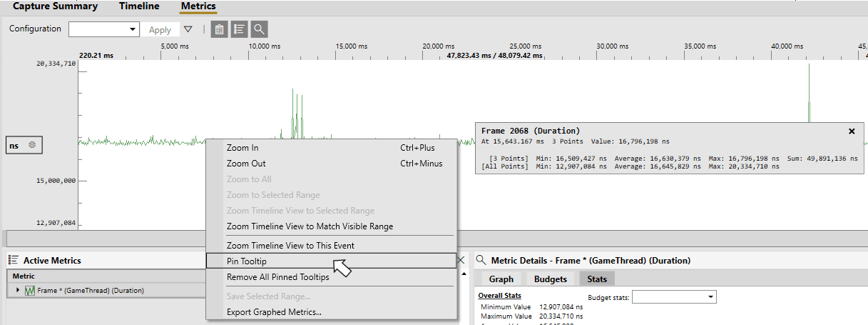Click Pin Tooltip menu entry
The image size is (868, 325).
pyautogui.click(x=331, y=261)
